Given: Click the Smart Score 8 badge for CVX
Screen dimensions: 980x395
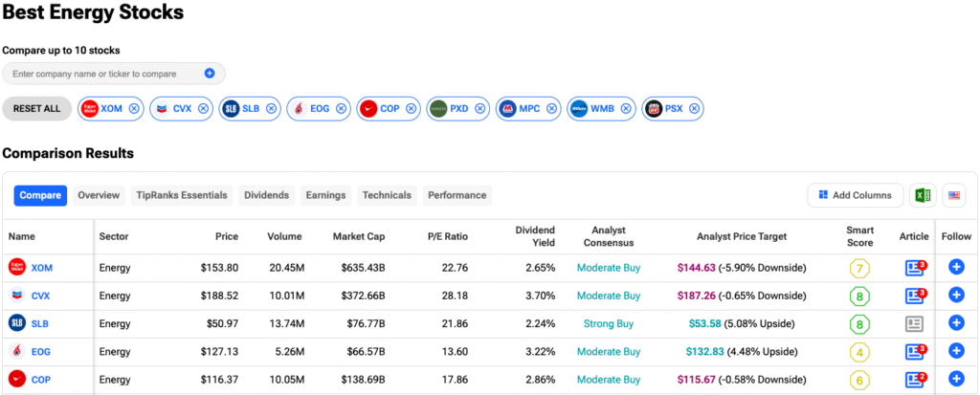Looking at the screenshot, I should pos(859,296).
